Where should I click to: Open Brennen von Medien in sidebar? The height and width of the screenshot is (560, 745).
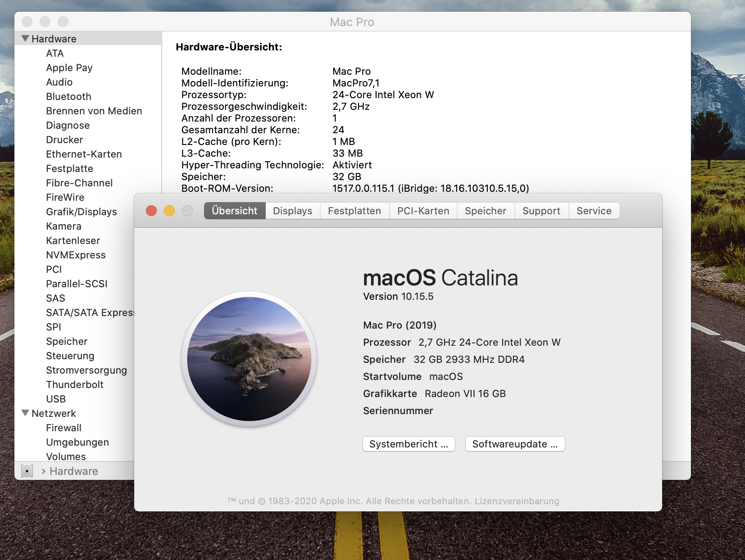click(x=94, y=111)
